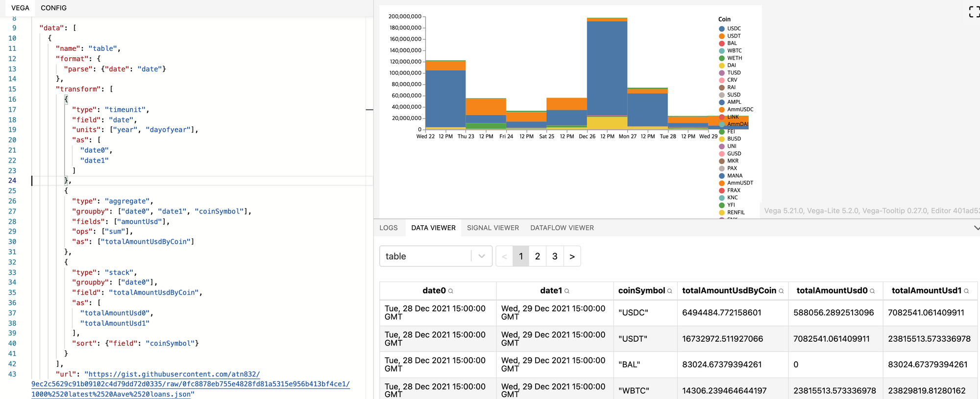Click search icon beside totalAmountUsd1 header
The width and height of the screenshot is (980, 399).
(966, 291)
